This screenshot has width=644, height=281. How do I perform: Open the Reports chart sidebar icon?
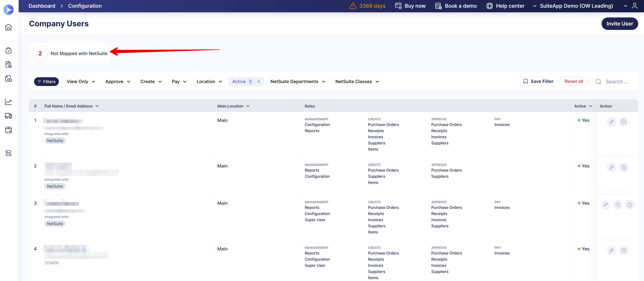tap(9, 102)
